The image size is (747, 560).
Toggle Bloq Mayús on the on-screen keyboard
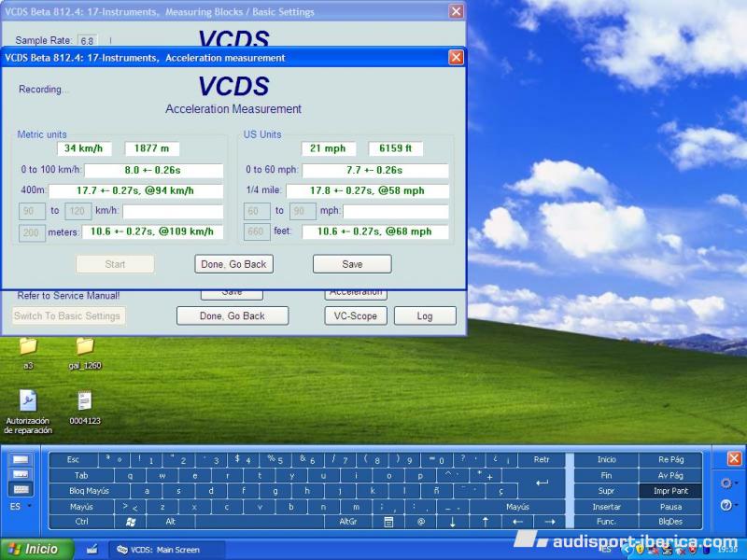click(x=89, y=491)
